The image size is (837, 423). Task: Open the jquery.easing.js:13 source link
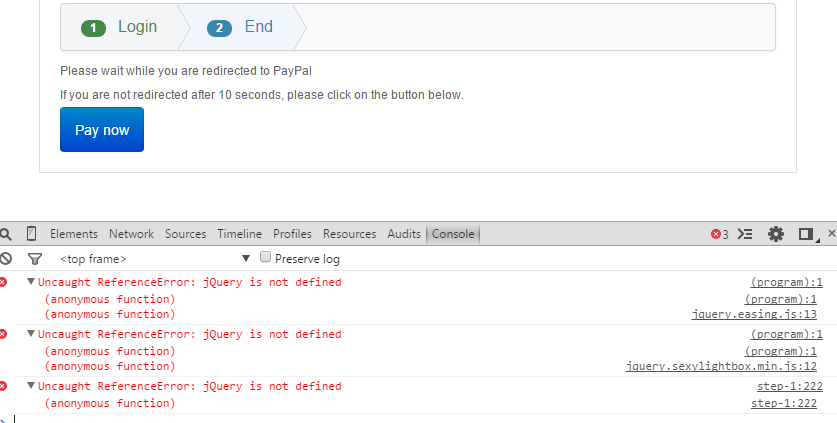coord(754,314)
